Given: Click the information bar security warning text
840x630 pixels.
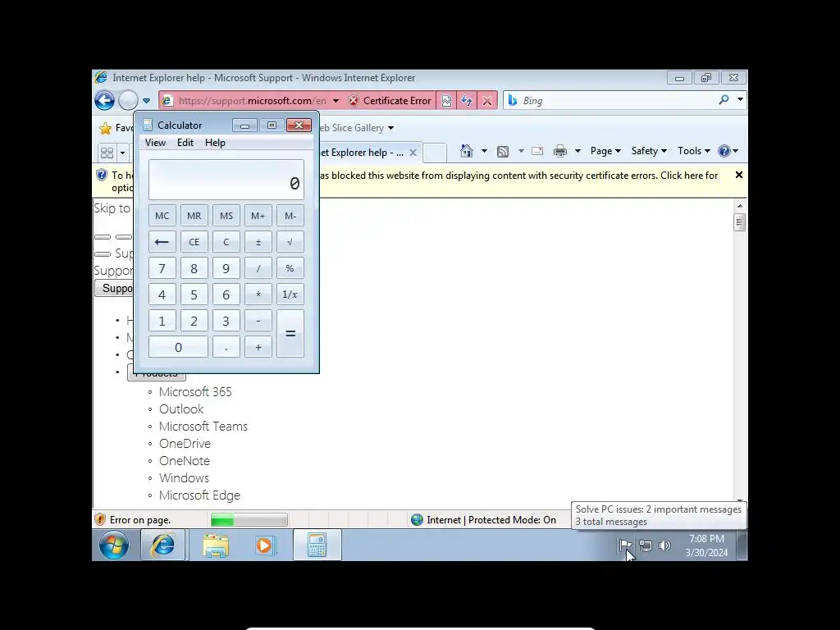Looking at the screenshot, I should (518, 176).
